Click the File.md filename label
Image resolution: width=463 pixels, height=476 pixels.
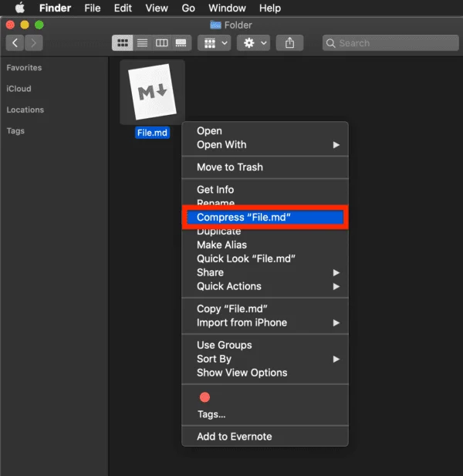152,133
